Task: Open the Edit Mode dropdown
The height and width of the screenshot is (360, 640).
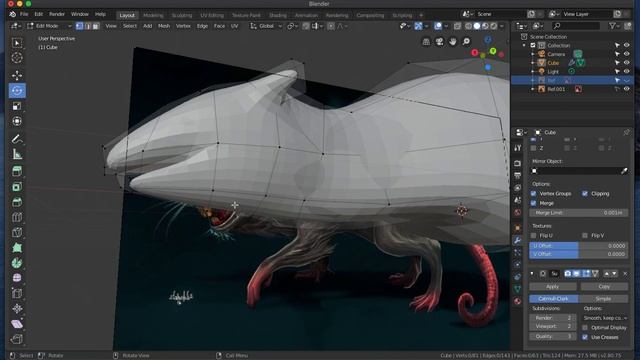Action: tap(49, 26)
